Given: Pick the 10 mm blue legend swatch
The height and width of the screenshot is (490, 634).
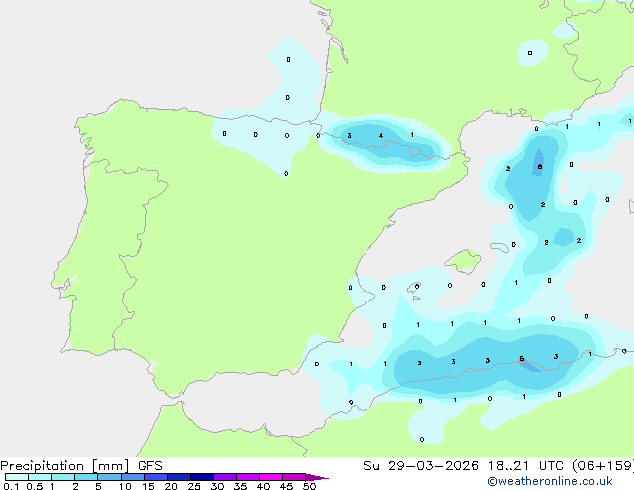Looking at the screenshot, I should (133, 477).
